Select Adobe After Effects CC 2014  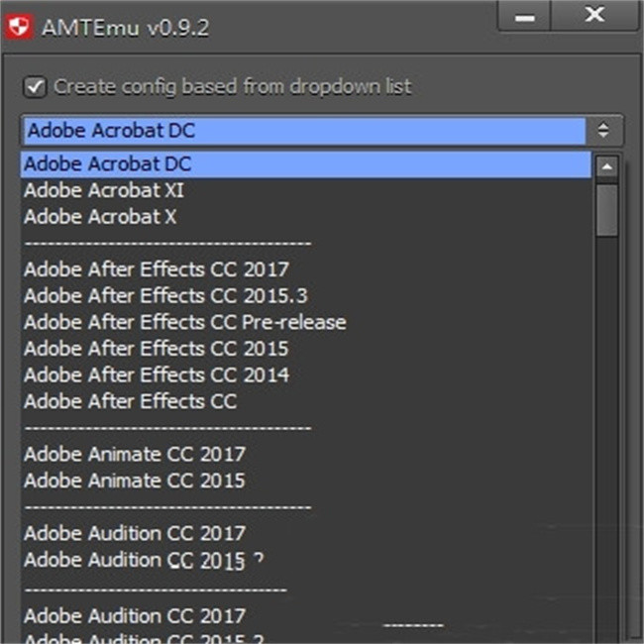coord(157,375)
